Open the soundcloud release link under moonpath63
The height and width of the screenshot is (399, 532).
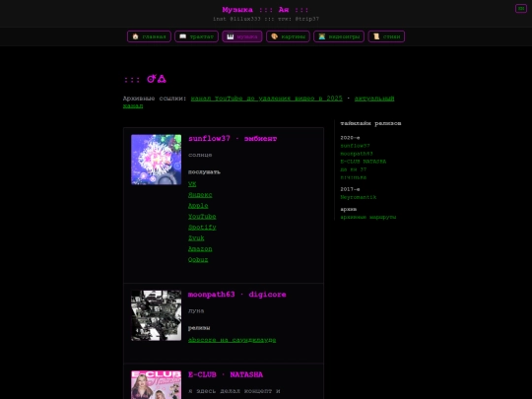pos(233,340)
